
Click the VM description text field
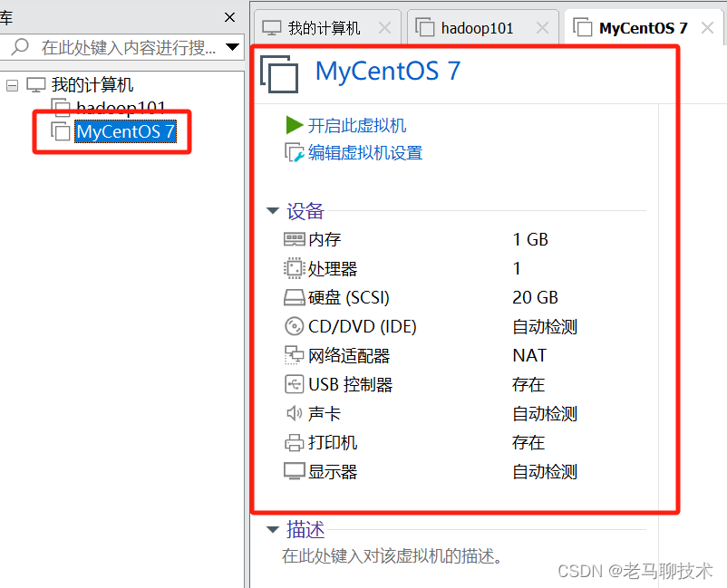point(392,555)
